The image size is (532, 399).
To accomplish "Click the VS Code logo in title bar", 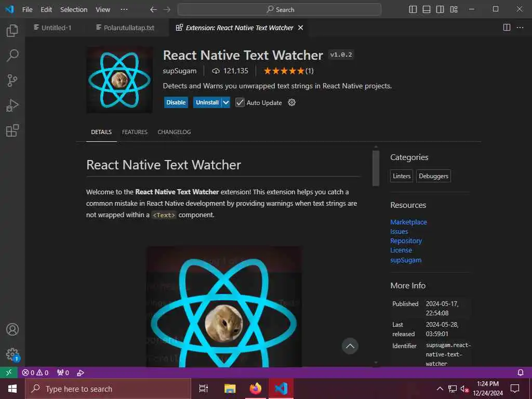I will click(x=9, y=9).
